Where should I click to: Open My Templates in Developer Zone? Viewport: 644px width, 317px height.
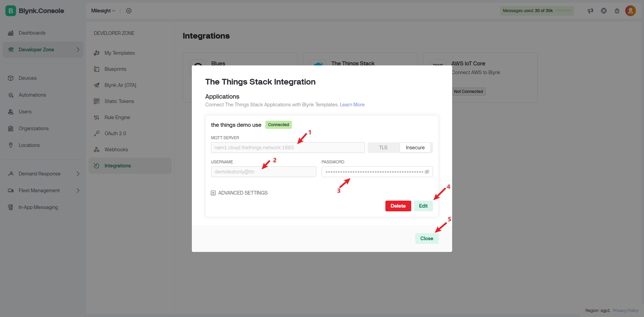click(130, 53)
